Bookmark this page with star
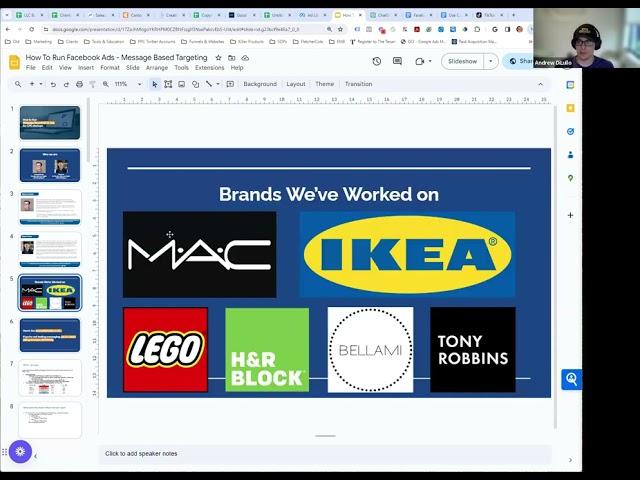 [340, 29]
